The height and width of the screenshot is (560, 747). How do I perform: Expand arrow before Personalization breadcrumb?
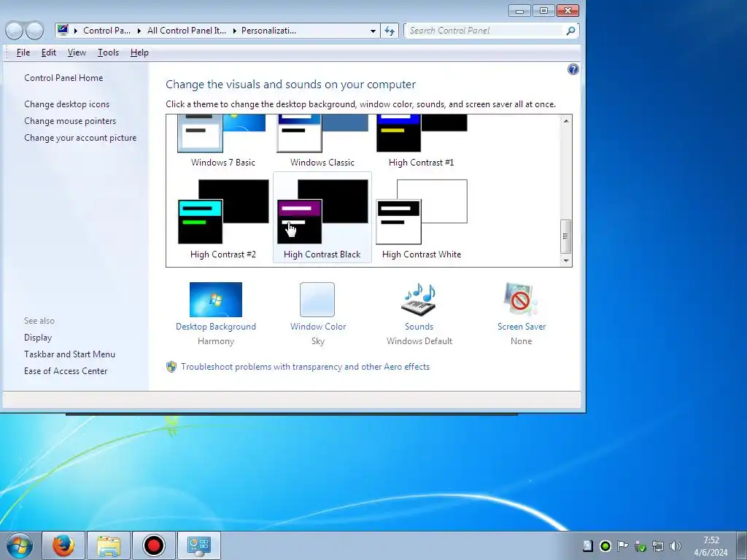(x=234, y=31)
